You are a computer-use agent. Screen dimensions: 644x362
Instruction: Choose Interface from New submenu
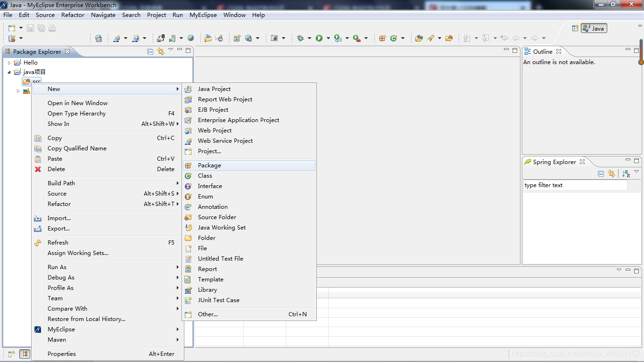click(249, 186)
